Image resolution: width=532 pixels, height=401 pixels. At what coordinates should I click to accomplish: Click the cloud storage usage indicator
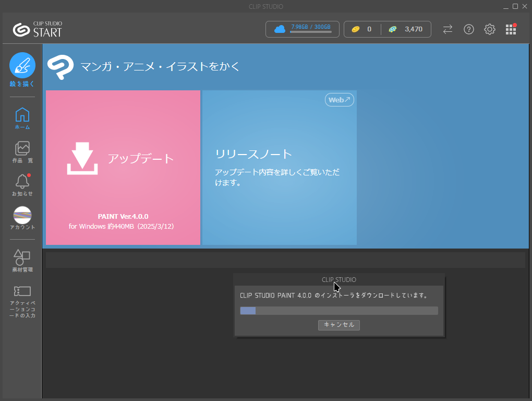303,29
